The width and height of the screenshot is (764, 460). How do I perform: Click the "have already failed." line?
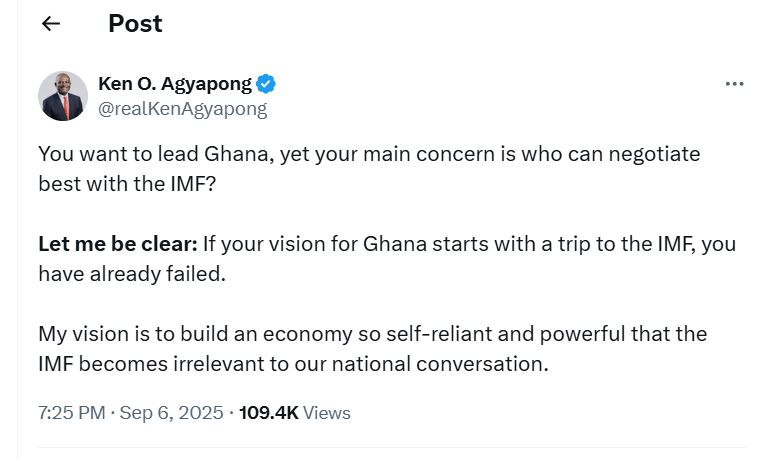point(132,273)
